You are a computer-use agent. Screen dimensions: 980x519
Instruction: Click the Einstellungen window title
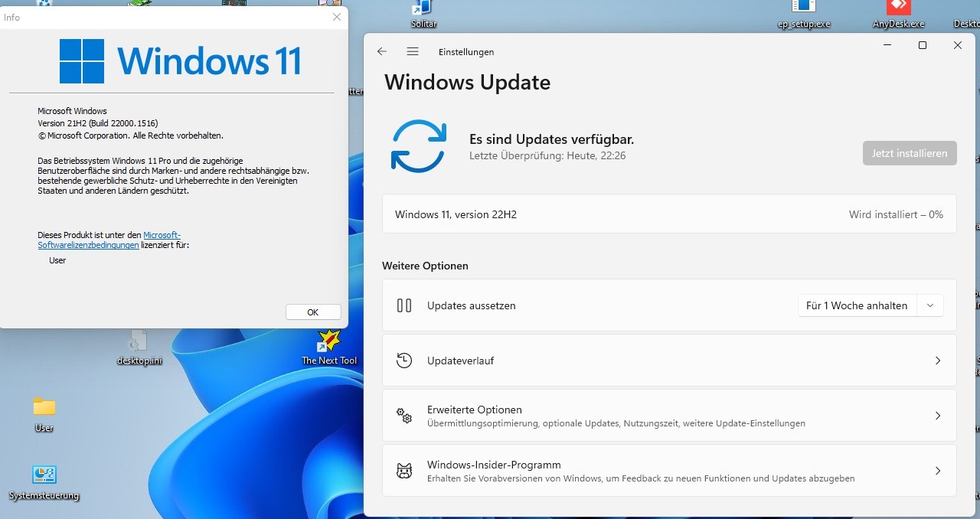[466, 52]
